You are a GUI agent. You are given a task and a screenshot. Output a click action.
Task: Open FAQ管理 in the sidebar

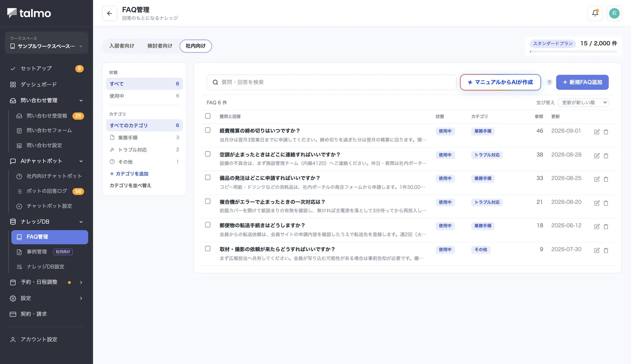pos(50,237)
